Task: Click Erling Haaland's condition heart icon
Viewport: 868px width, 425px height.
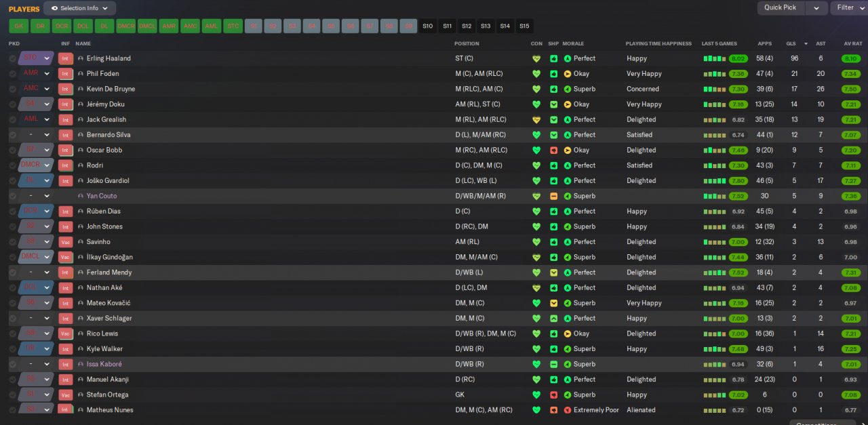Action: pyautogui.click(x=536, y=58)
